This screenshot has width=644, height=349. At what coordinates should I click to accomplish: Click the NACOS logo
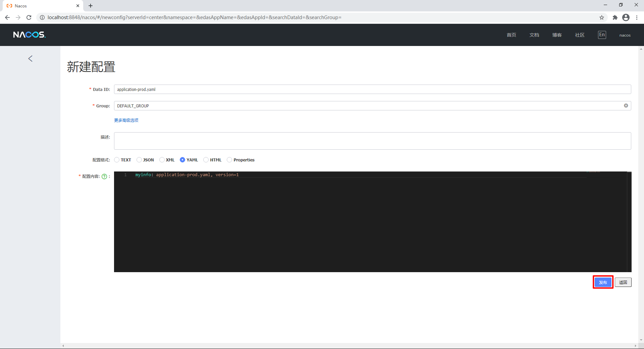pyautogui.click(x=30, y=35)
